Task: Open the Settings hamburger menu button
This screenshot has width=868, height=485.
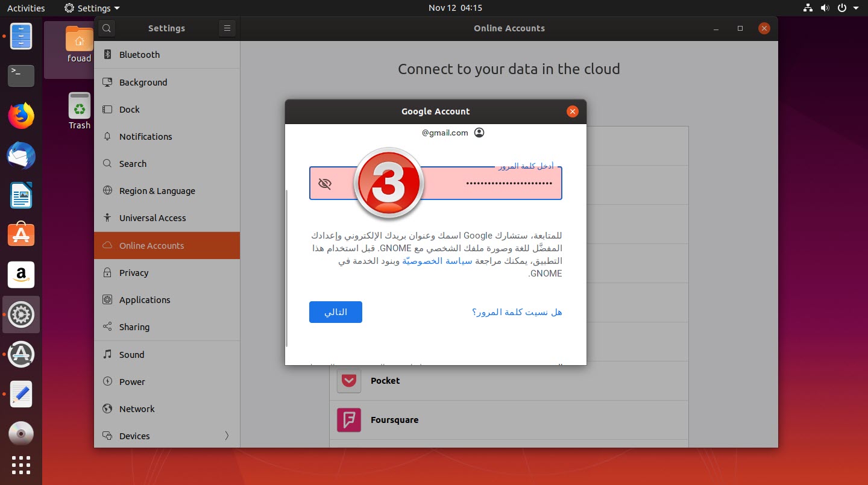Action: pos(227,28)
